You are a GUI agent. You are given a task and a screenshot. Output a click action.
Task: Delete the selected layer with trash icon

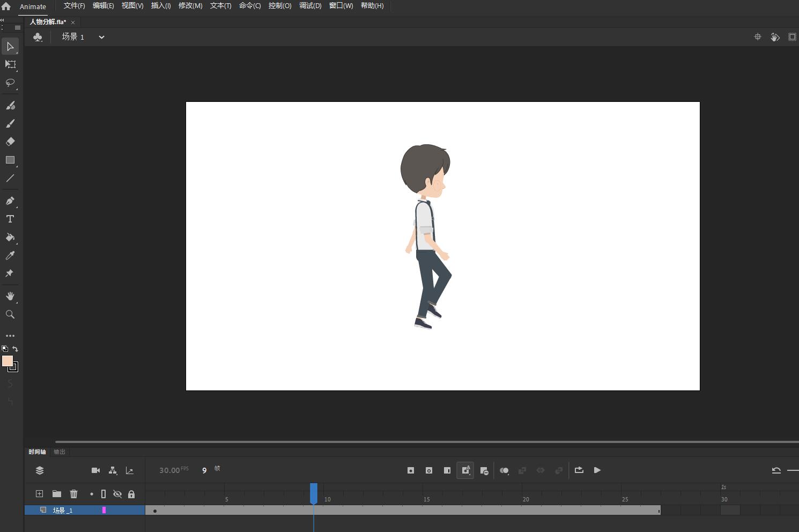point(74,494)
